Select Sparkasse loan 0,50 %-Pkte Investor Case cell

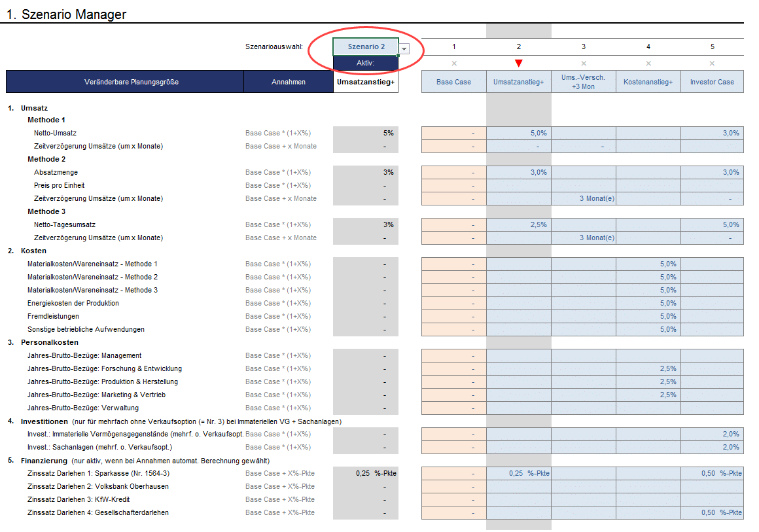[712, 473]
